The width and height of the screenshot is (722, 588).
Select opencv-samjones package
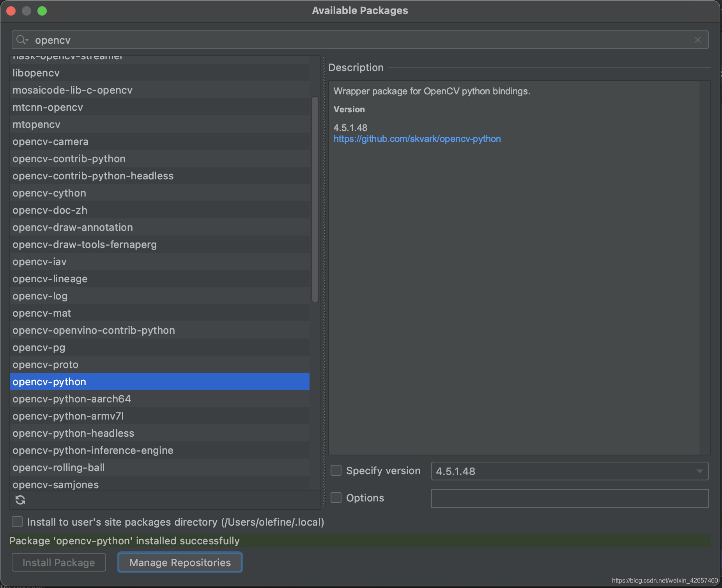[160, 483]
